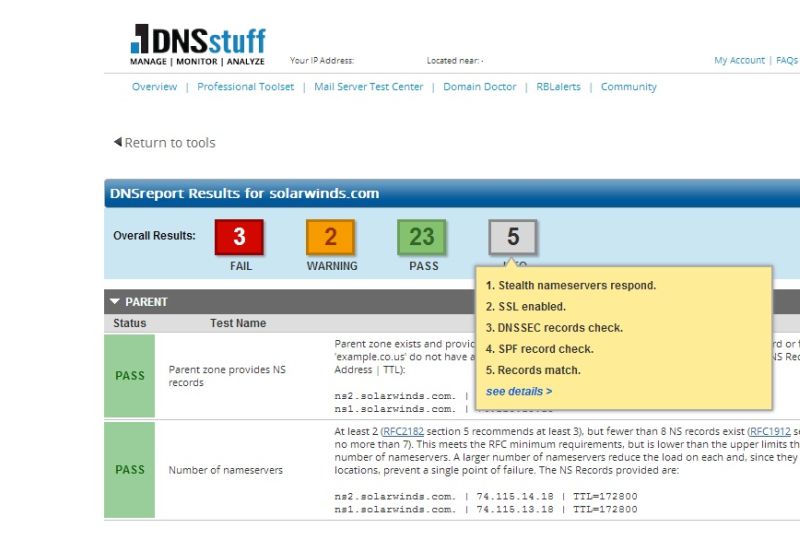Click 'Overall Results:' label
Image resolution: width=800 pixels, height=540 pixels.
tap(154, 236)
